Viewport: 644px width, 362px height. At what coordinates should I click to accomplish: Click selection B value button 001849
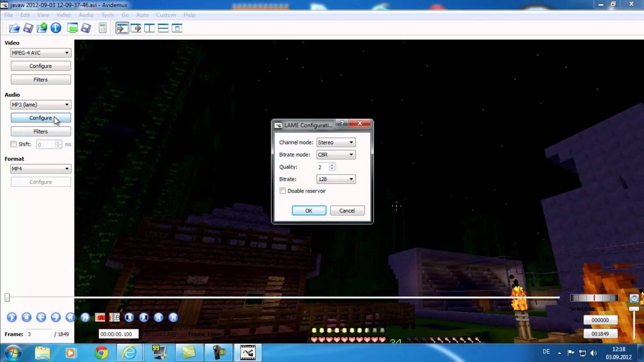coord(600,334)
